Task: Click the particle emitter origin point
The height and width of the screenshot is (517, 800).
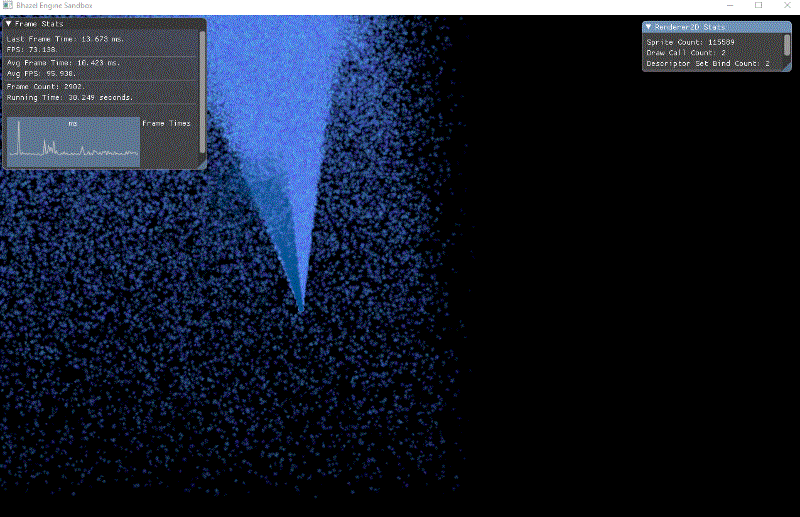Action: pos(300,309)
